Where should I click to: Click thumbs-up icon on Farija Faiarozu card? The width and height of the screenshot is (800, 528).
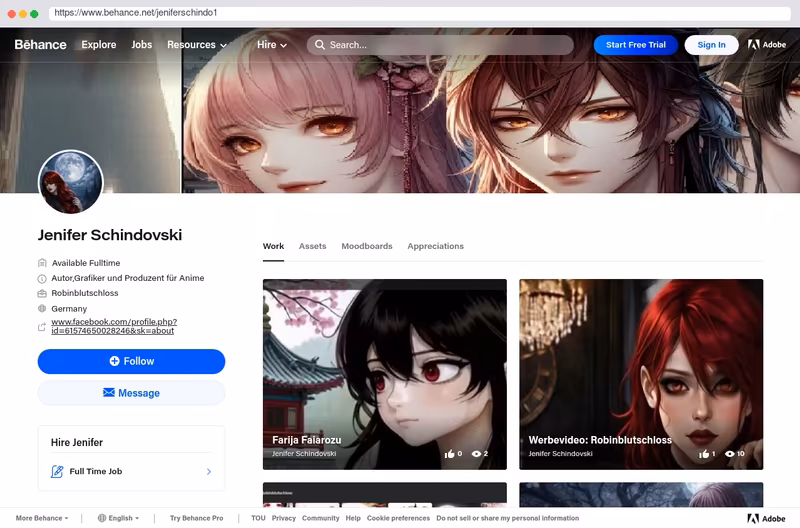449,454
